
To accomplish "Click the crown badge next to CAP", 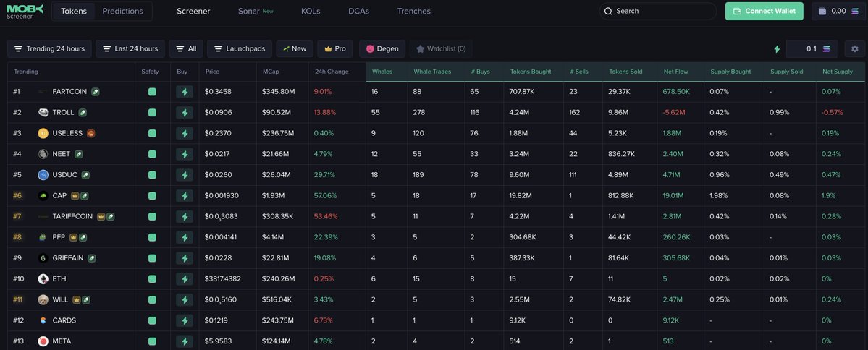I will [x=75, y=196].
